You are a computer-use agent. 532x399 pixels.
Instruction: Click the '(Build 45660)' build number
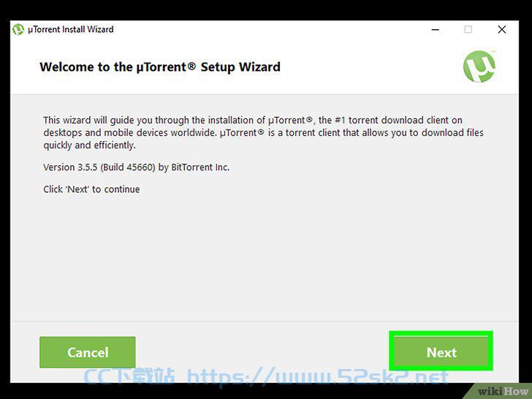[128, 167]
